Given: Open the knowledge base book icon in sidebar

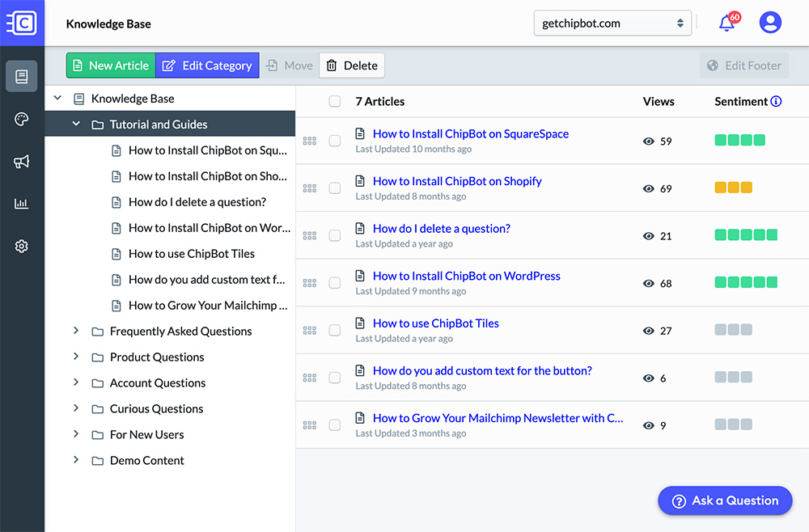Looking at the screenshot, I should coord(22,77).
